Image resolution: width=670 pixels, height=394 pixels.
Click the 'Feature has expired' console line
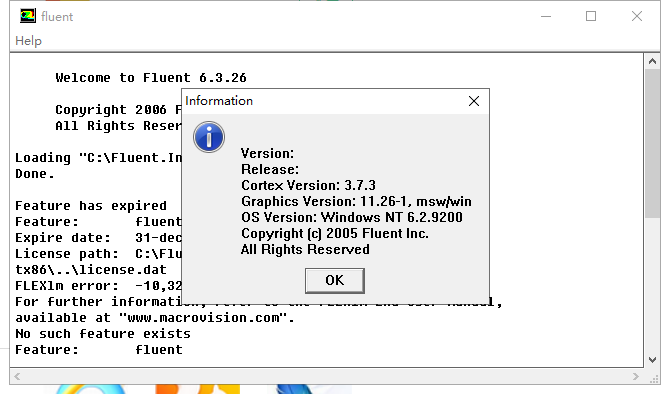point(91,206)
